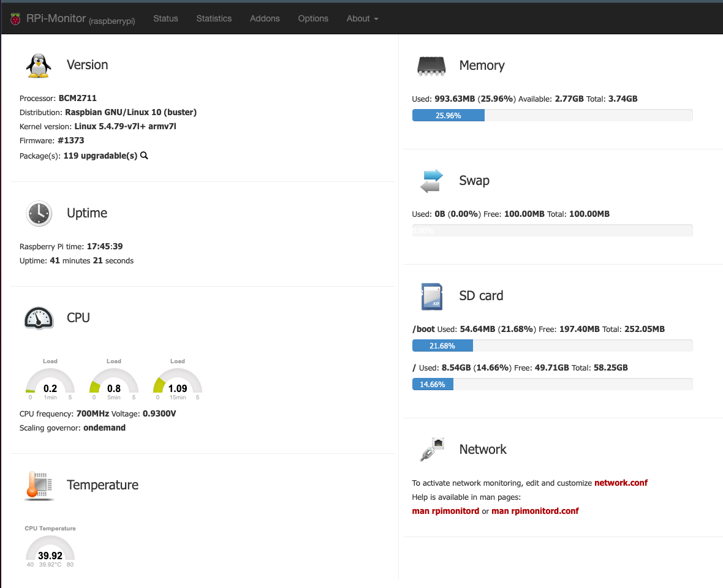Image resolution: width=723 pixels, height=588 pixels.
Task: Click the Temperature section heading
Action: (102, 485)
